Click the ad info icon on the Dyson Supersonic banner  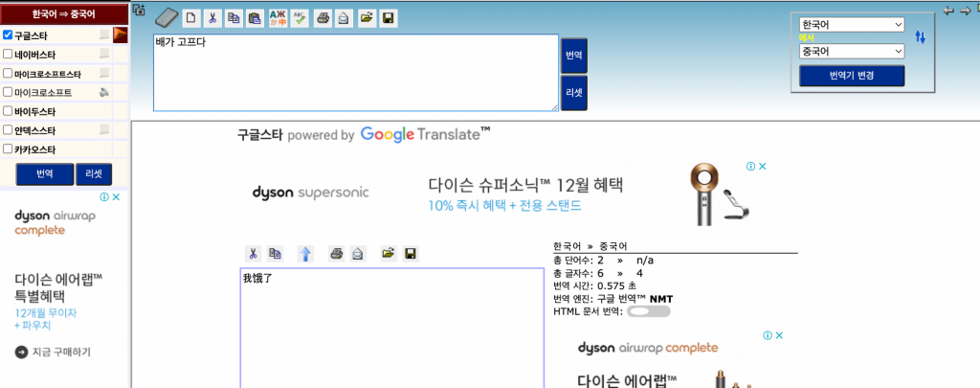pos(750,167)
